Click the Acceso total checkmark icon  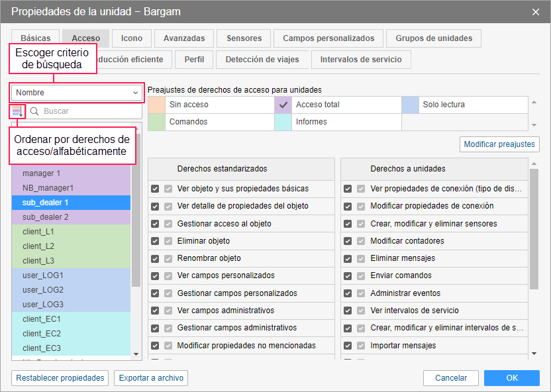(x=283, y=105)
